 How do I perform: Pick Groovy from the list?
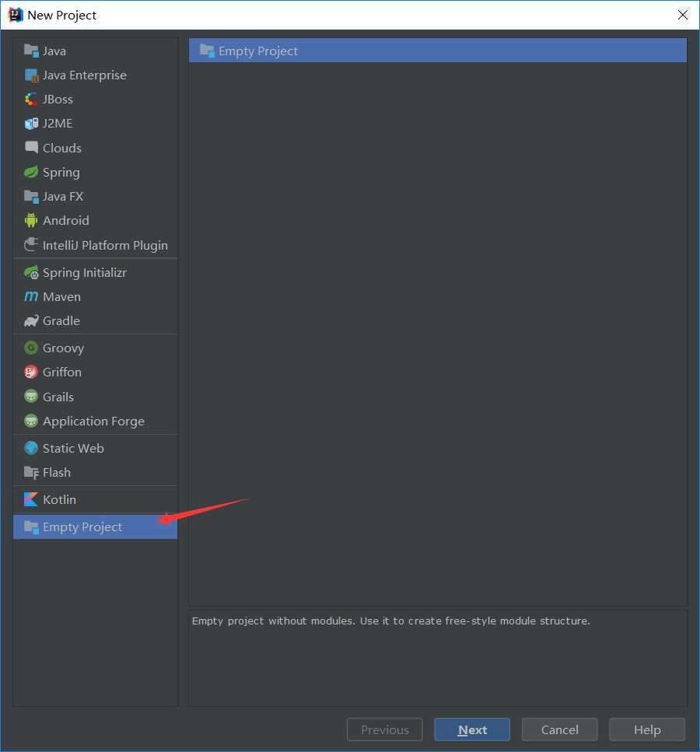(x=96, y=348)
